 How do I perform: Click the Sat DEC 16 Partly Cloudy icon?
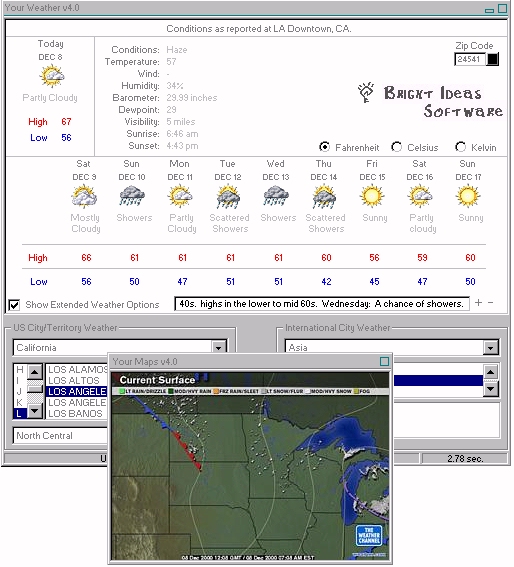pos(420,197)
